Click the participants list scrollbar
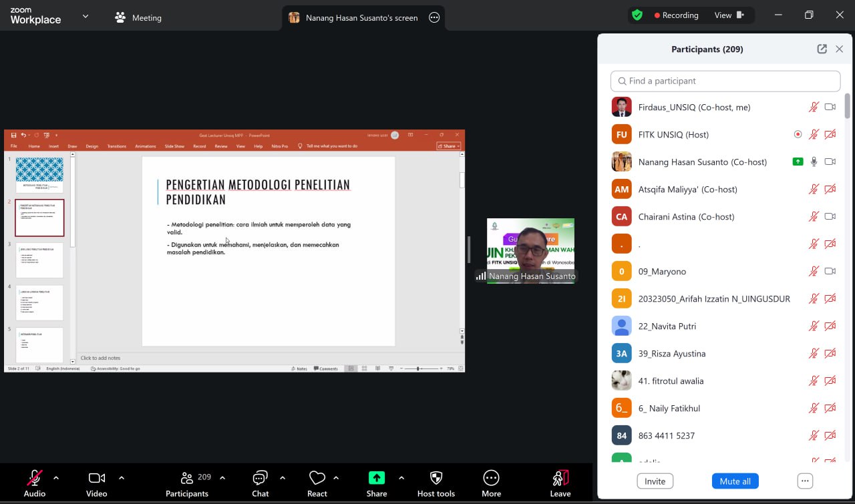Viewport: 855px width, 504px height. (x=848, y=107)
